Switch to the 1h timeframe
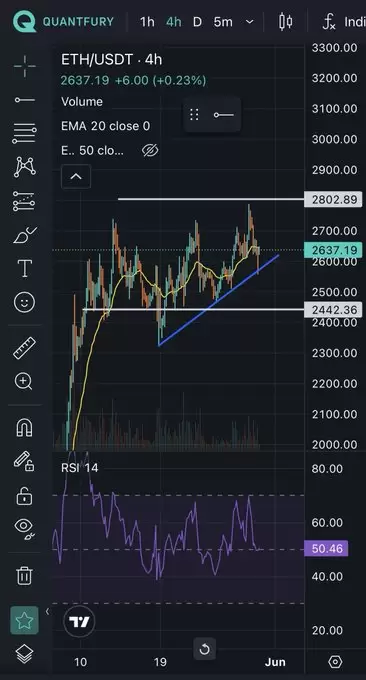The width and height of the screenshot is (366, 680). tap(147, 22)
